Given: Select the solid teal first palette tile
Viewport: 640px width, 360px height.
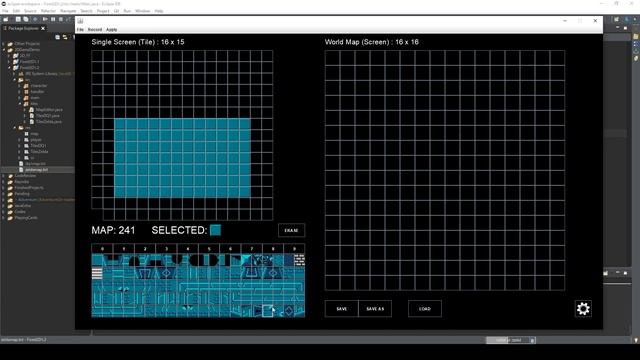Looking at the screenshot, I should 97,260.
